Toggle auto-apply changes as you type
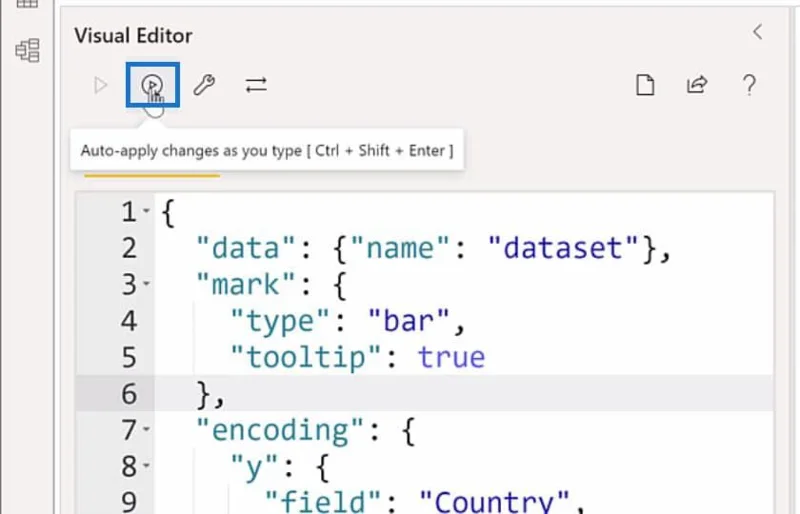This screenshot has height=514, width=800. click(x=153, y=85)
